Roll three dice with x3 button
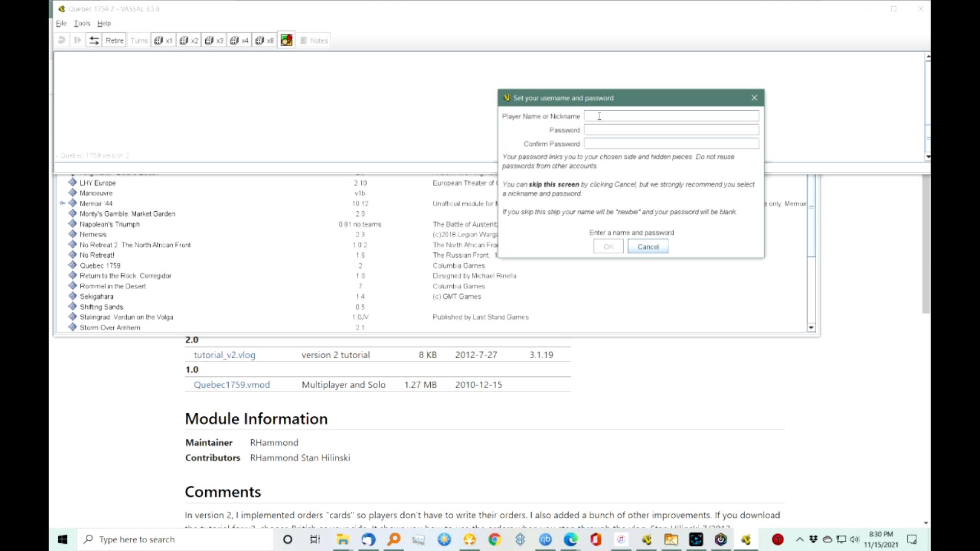980x551 pixels. click(214, 40)
